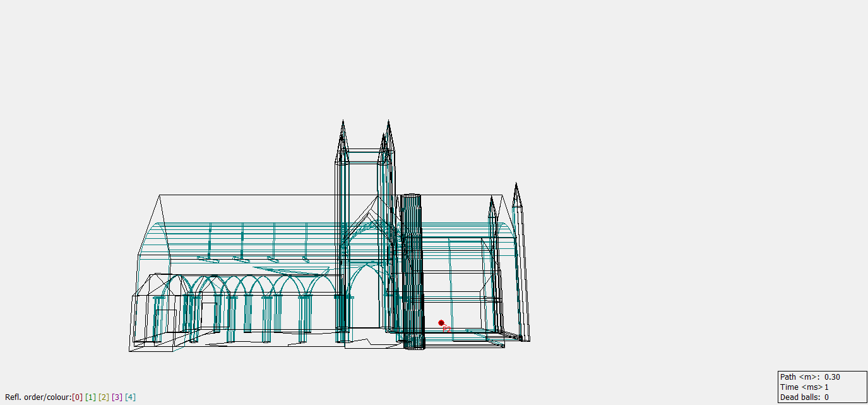Click the cylindrical column near the center
This screenshot has width=868, height=405.
(x=413, y=265)
